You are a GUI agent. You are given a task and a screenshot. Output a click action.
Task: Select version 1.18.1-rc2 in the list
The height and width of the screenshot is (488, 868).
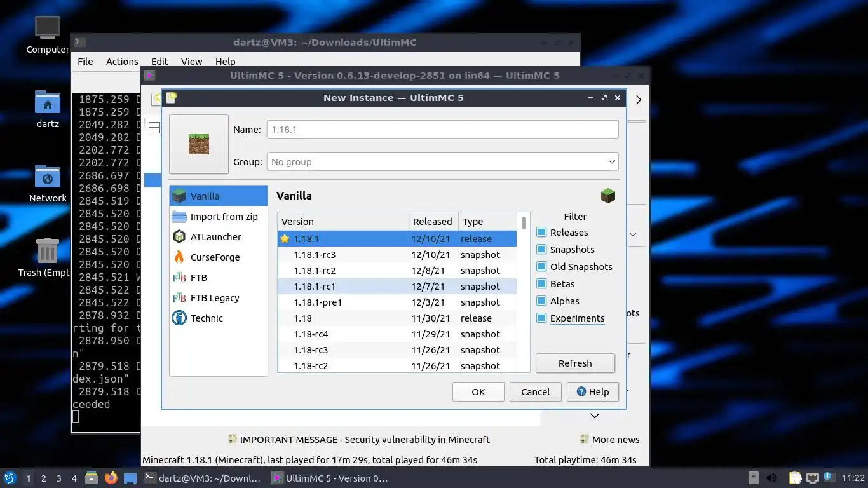click(x=397, y=271)
